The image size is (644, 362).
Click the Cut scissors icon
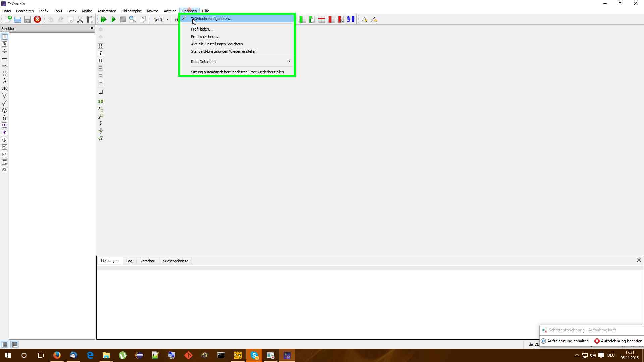point(80,19)
